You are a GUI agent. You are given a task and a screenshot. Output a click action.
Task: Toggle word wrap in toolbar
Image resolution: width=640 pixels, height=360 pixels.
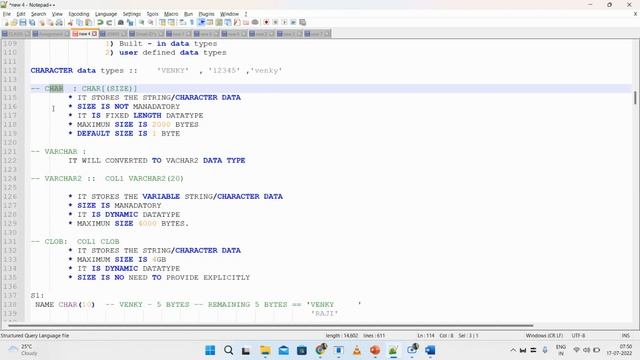tap(182, 22)
